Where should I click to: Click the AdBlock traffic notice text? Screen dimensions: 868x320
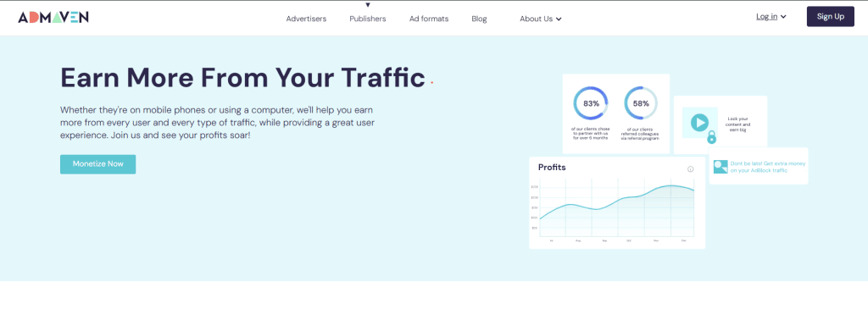pyautogui.click(x=768, y=167)
